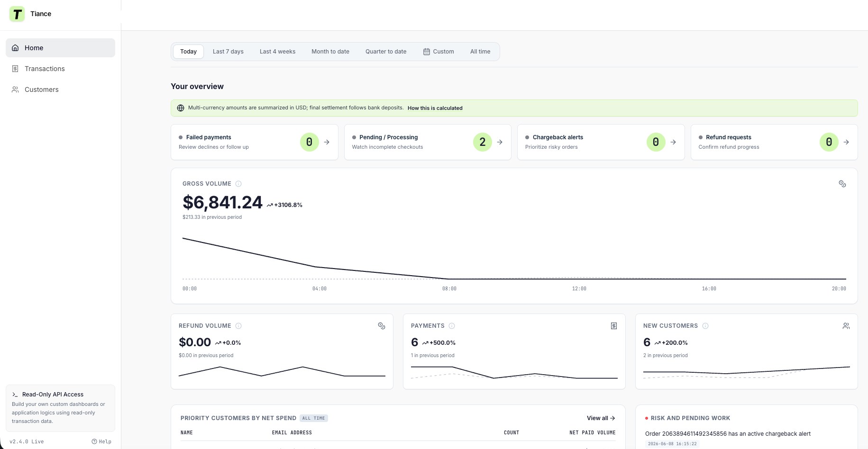The width and height of the screenshot is (868, 449).
Task: Click the ALL TIME tag badge
Action: tap(314, 418)
